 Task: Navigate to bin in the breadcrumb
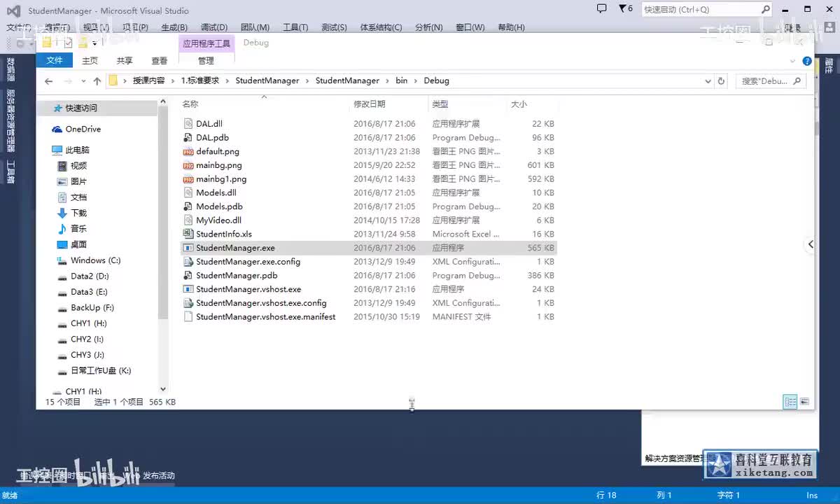[401, 80]
